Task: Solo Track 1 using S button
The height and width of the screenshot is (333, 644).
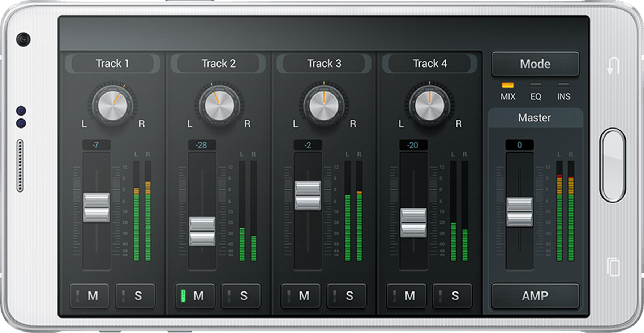Action: [135, 296]
